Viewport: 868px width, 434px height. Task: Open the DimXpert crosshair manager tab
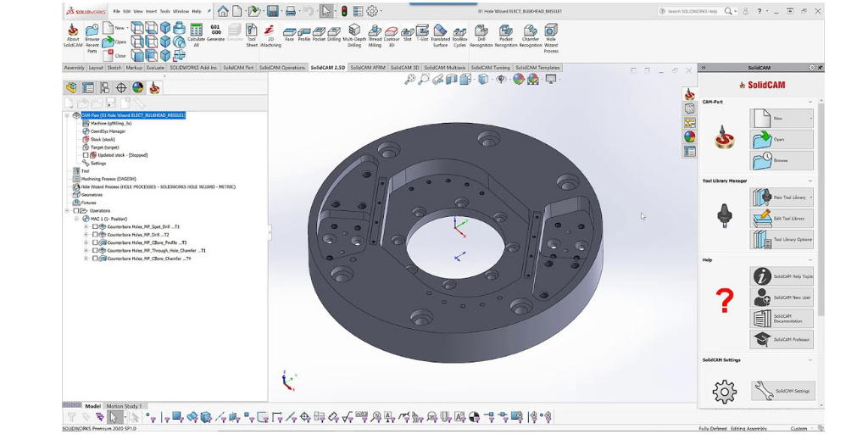click(121, 87)
